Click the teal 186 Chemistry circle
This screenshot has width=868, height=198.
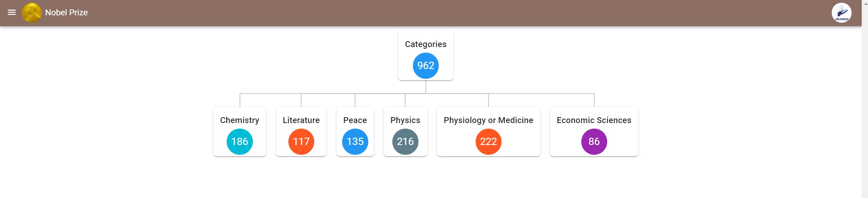click(240, 142)
